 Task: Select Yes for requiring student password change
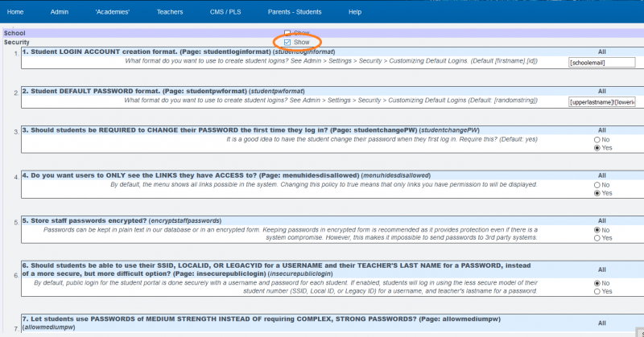[x=597, y=148]
